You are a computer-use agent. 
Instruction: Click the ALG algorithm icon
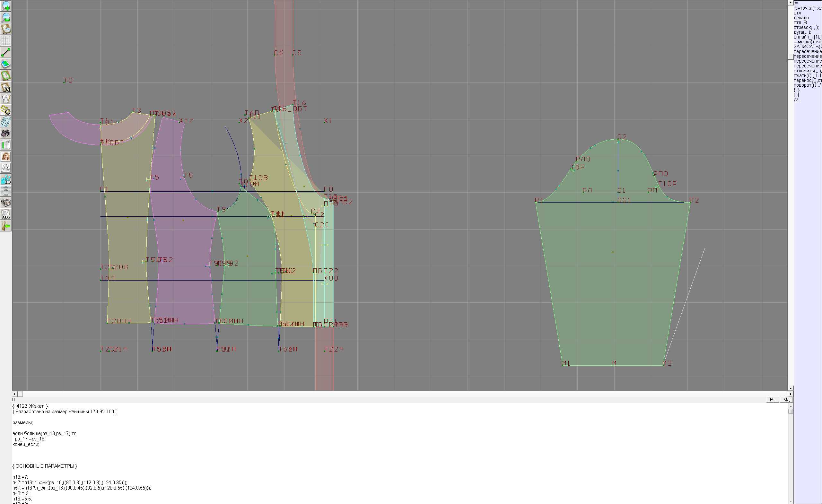[x=6, y=214]
